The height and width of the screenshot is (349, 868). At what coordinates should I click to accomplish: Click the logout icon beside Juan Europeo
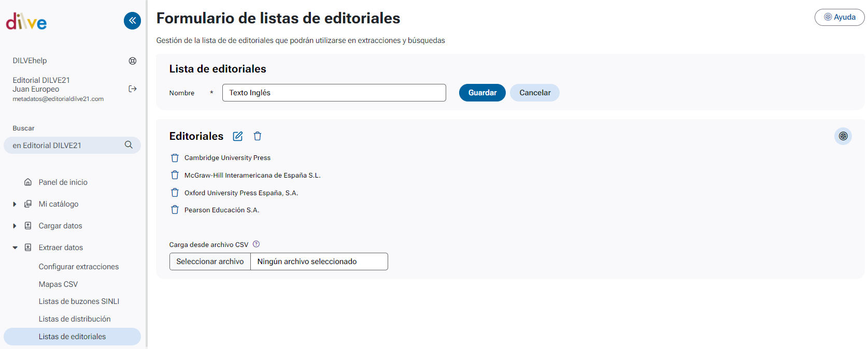[x=133, y=89]
